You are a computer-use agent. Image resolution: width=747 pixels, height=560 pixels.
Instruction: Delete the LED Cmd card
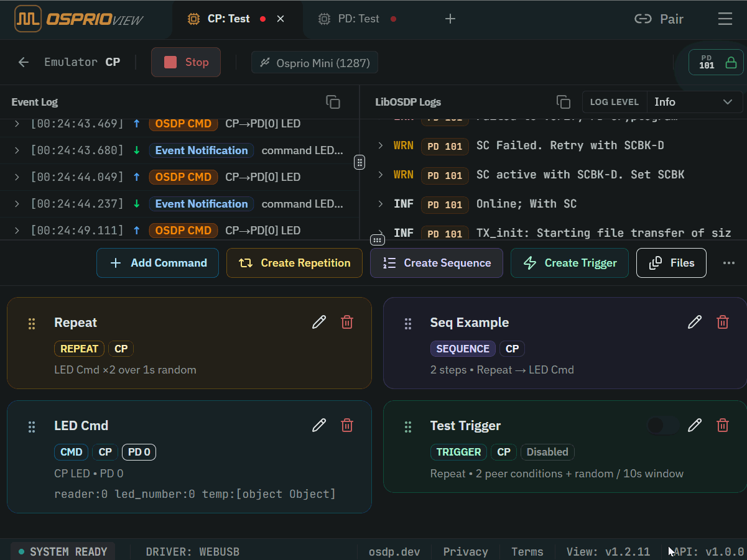(x=347, y=425)
